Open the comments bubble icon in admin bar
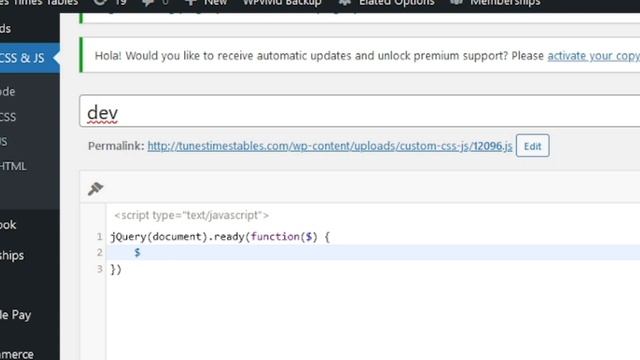 click(x=148, y=2)
